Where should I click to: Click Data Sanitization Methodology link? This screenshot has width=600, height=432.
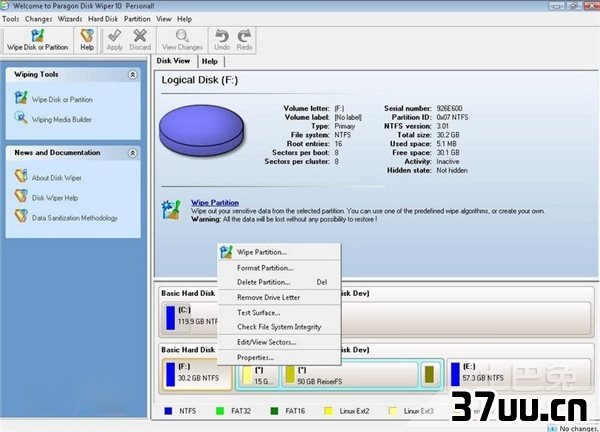click(x=75, y=218)
